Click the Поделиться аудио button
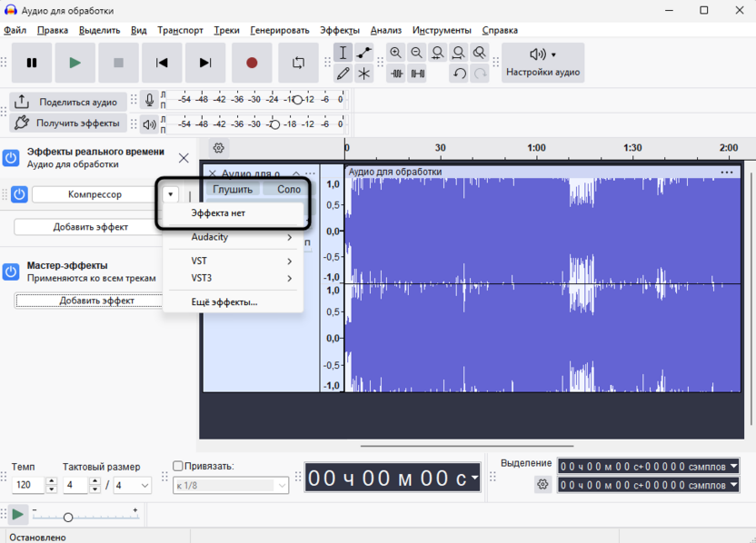The height and width of the screenshot is (543, 756). click(x=68, y=102)
